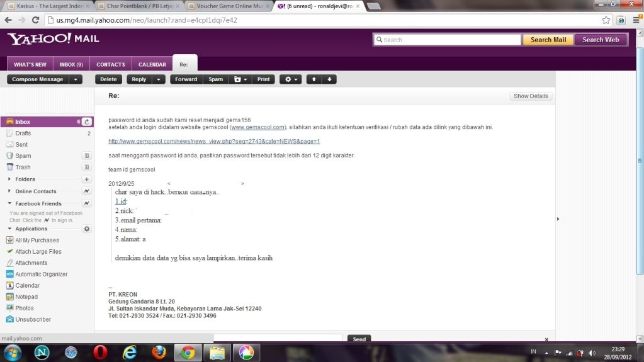The height and width of the screenshot is (362, 644).
Task: Open the Sent folder
Action: click(x=21, y=144)
